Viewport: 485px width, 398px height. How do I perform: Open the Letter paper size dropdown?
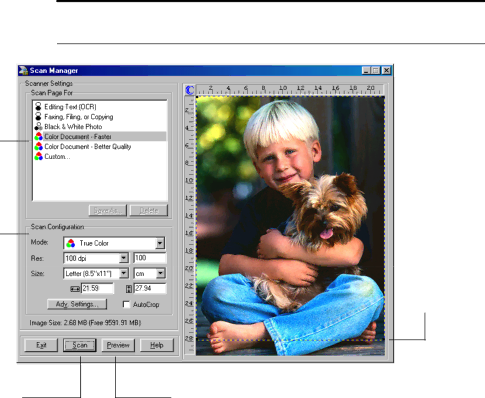pos(124,273)
